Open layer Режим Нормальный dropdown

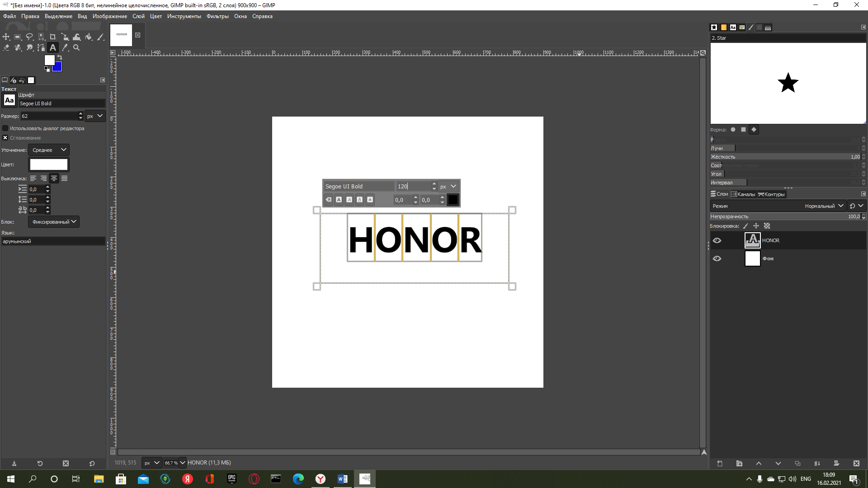coord(778,206)
